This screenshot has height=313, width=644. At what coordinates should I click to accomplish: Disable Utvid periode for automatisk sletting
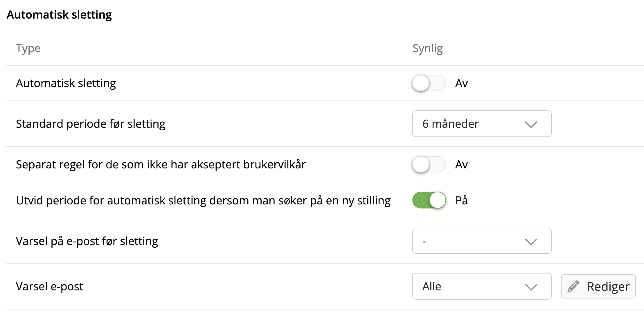point(429,200)
